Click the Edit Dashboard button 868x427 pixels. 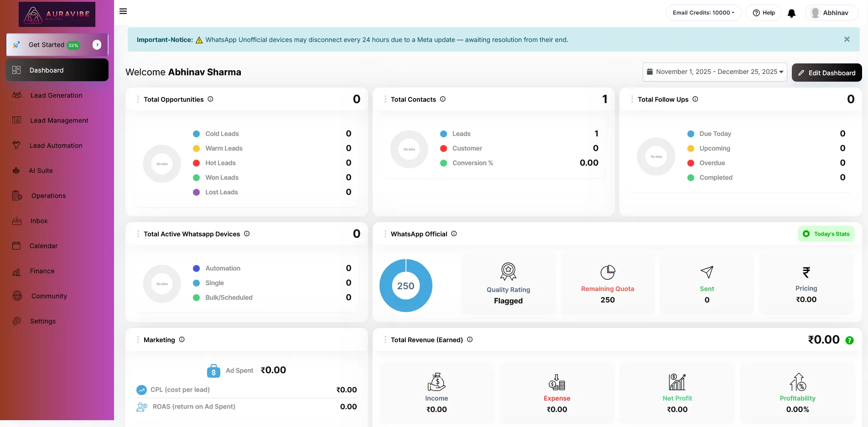pos(826,73)
